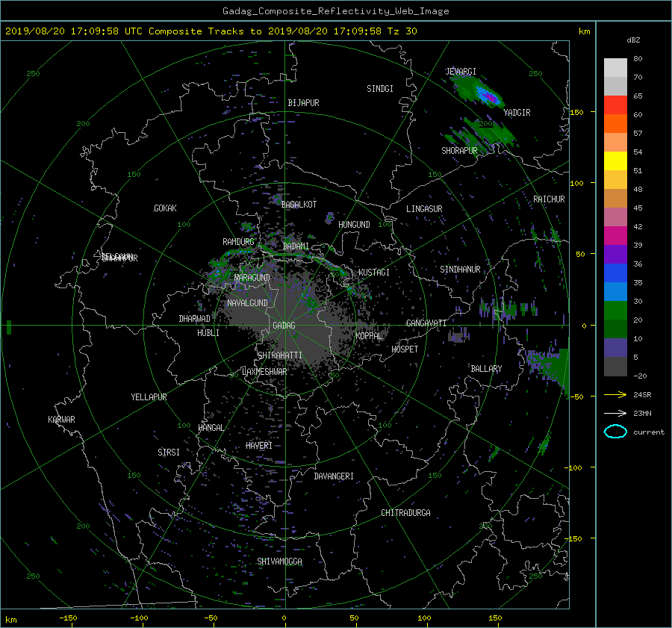The width and height of the screenshot is (672, 628).
Task: Click the SHORAPUR city label
Action: click(459, 151)
